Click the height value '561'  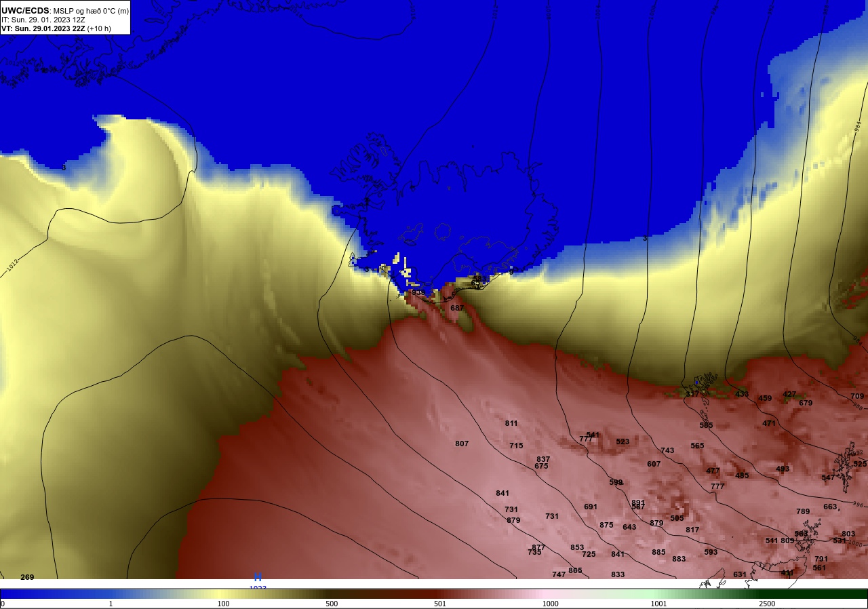[819, 568]
